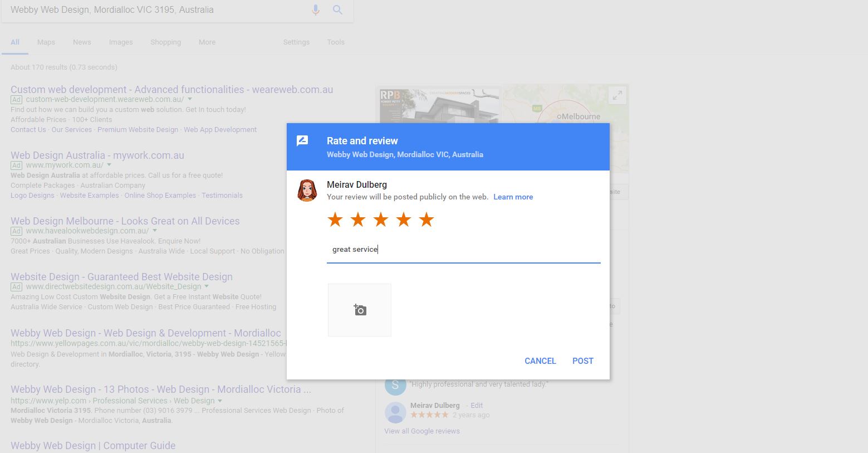Switch to the Maps search tab
This screenshot has height=453, width=868.
point(46,42)
